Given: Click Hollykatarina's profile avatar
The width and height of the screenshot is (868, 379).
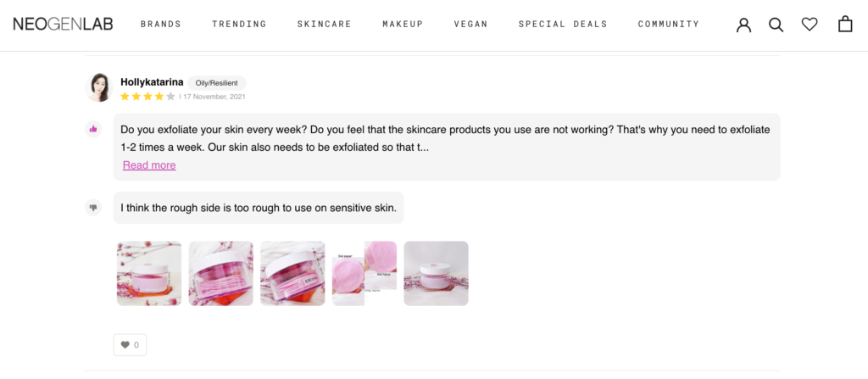Looking at the screenshot, I should click(x=99, y=87).
